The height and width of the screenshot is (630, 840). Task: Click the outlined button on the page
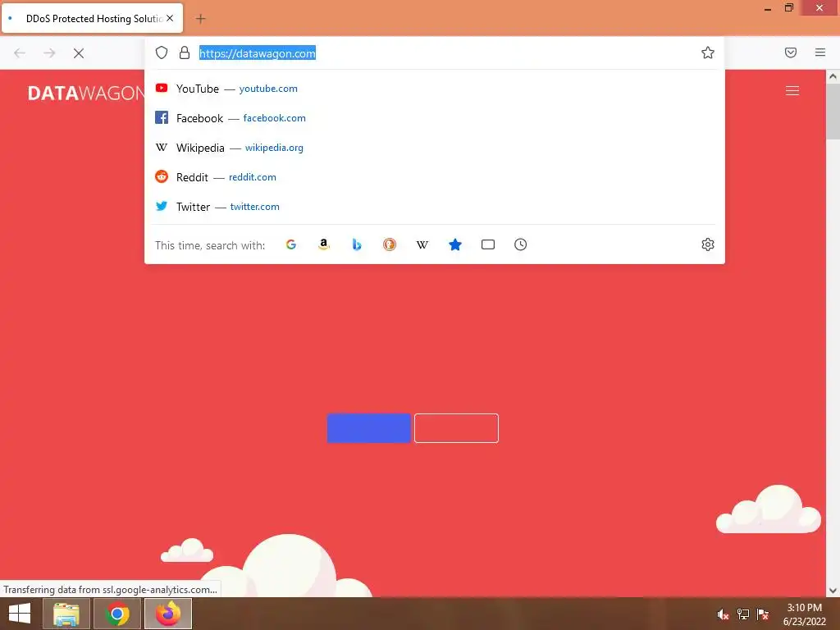pos(456,428)
